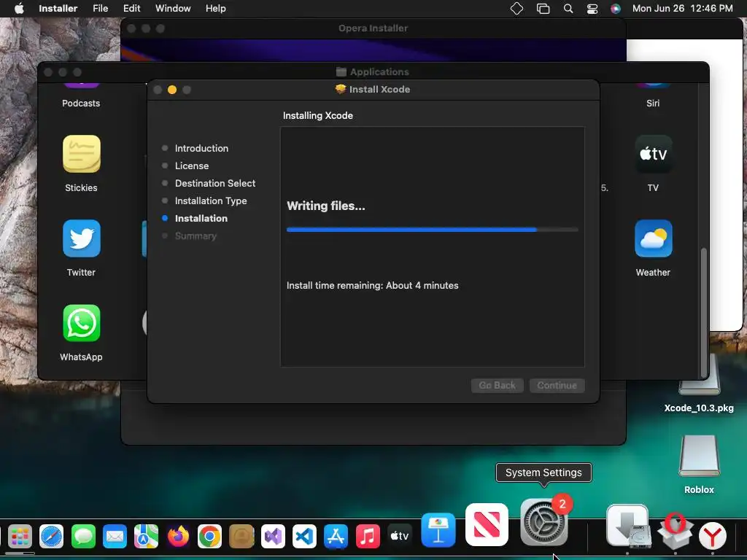Image resolution: width=747 pixels, height=560 pixels.
Task: Click the dimmed Summary step
Action: coord(196,236)
